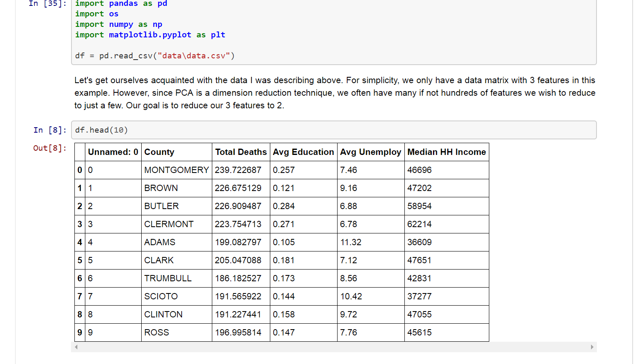Click the pd.read_csv code line
Screen dimensions: 636x364
pyautogui.click(x=155, y=56)
